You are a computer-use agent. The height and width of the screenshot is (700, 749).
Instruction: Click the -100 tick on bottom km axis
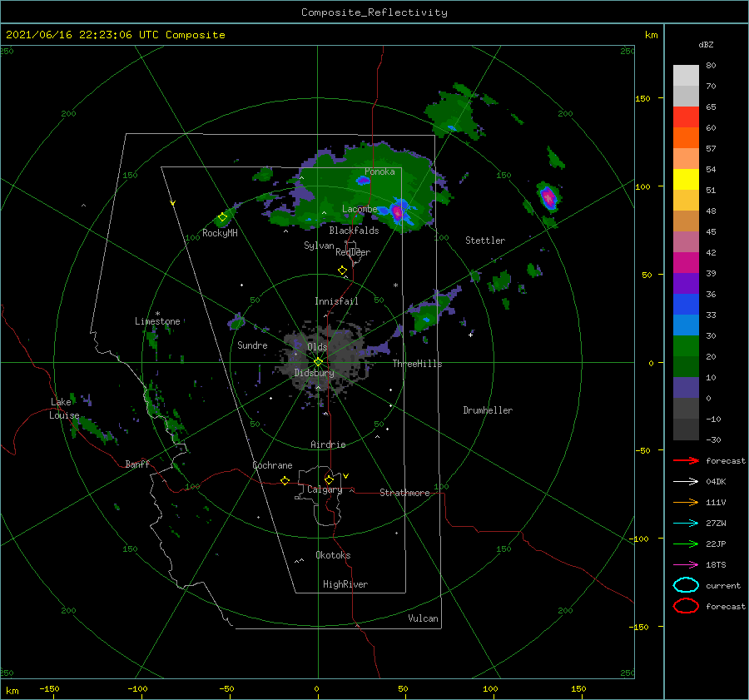point(137,688)
